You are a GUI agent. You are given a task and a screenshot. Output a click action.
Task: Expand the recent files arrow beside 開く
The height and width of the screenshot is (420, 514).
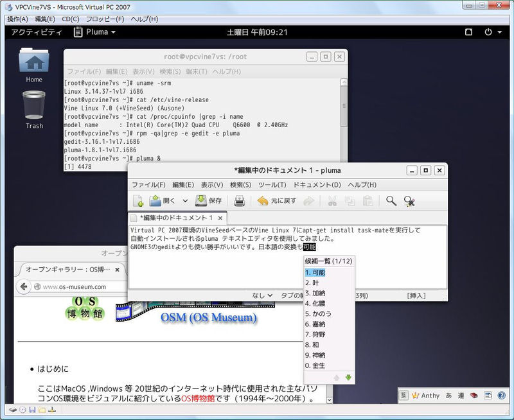(x=185, y=201)
